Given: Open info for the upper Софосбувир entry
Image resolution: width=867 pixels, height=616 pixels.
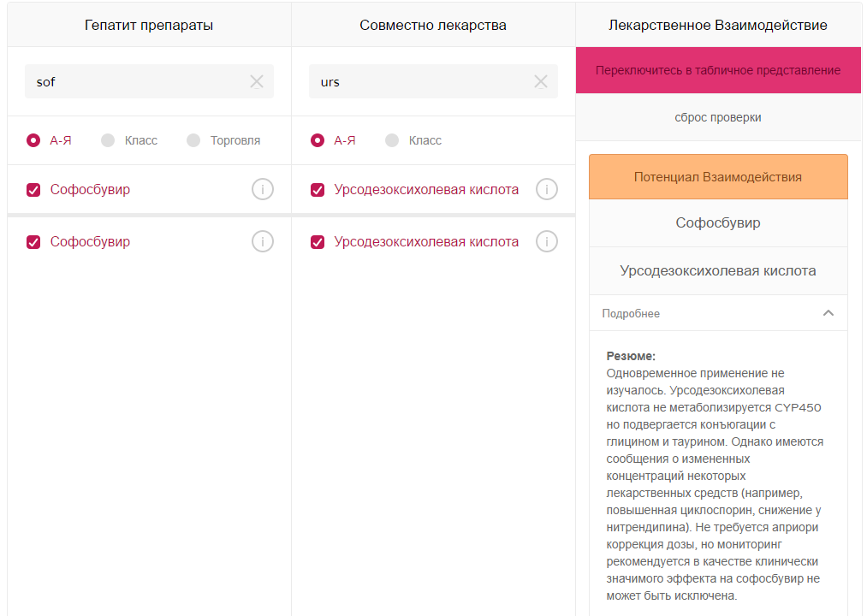Looking at the screenshot, I should point(263,190).
